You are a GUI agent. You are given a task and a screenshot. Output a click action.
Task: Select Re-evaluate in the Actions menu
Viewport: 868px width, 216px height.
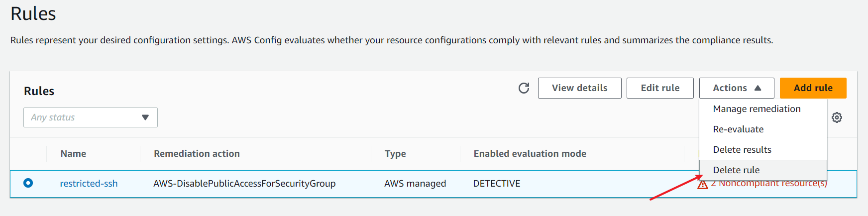pos(738,129)
